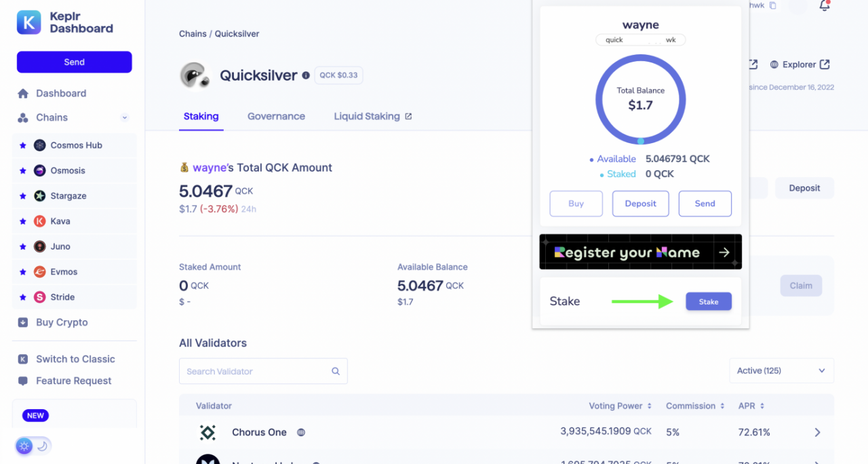Click the Quicksilver chain logo

[195, 75]
